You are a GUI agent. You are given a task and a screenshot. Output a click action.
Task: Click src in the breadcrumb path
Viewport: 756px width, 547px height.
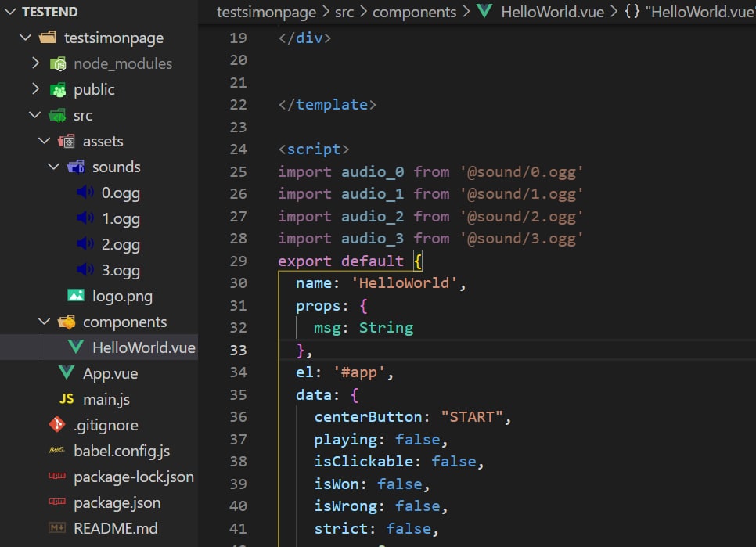click(x=344, y=12)
